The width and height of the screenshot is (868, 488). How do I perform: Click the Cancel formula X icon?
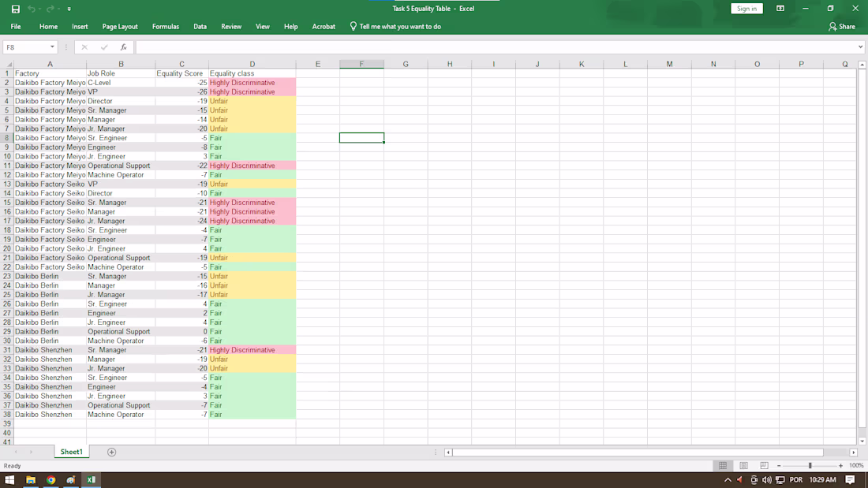coord(84,47)
